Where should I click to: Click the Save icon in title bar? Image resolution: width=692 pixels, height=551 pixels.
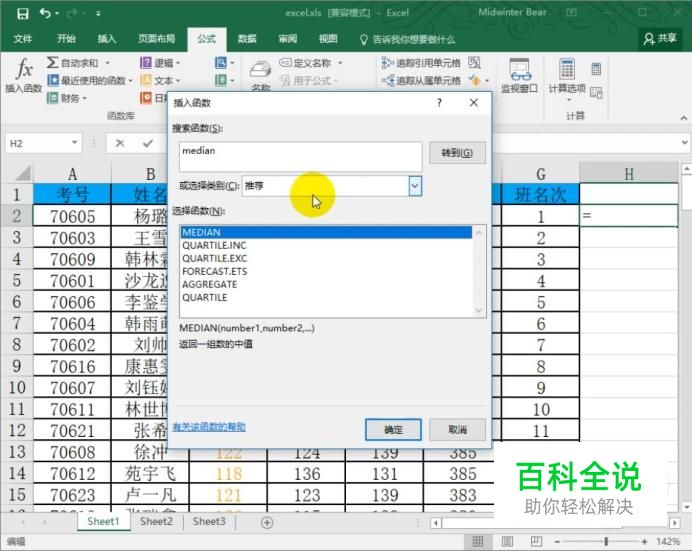tap(23, 14)
